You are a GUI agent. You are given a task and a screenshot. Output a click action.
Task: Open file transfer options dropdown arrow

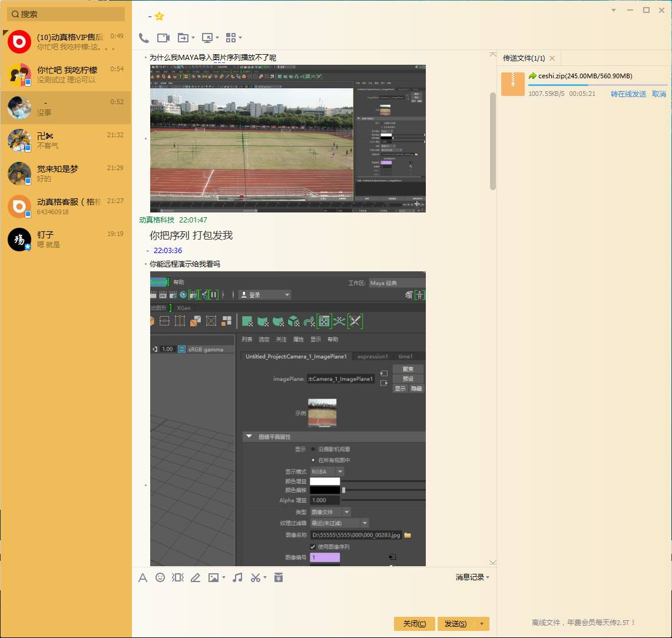[193, 38]
